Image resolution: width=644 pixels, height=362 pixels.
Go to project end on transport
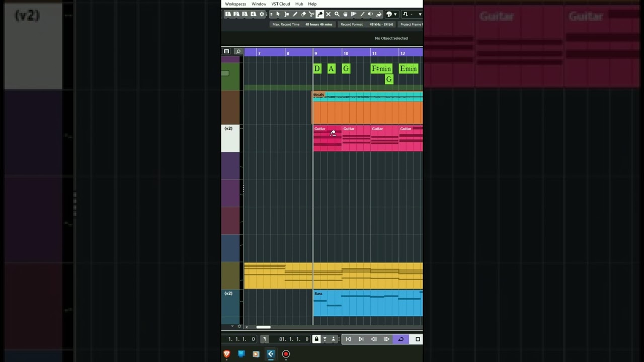361,339
